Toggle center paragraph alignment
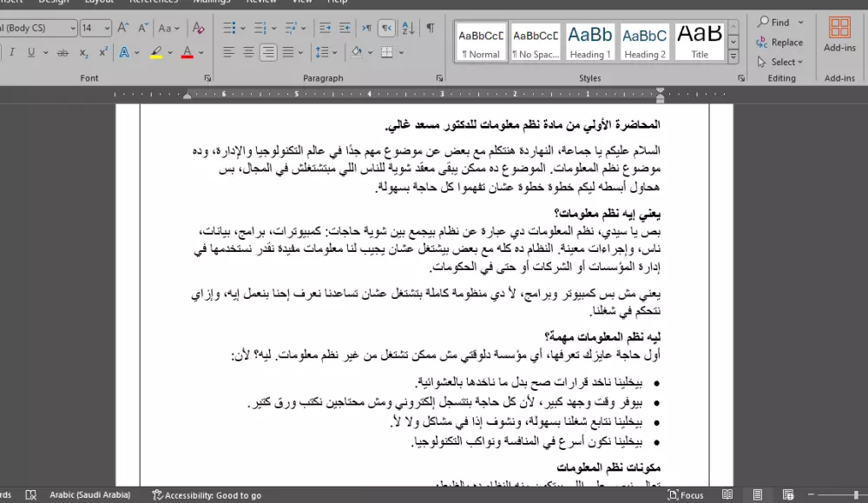The image size is (868, 503). tap(249, 52)
